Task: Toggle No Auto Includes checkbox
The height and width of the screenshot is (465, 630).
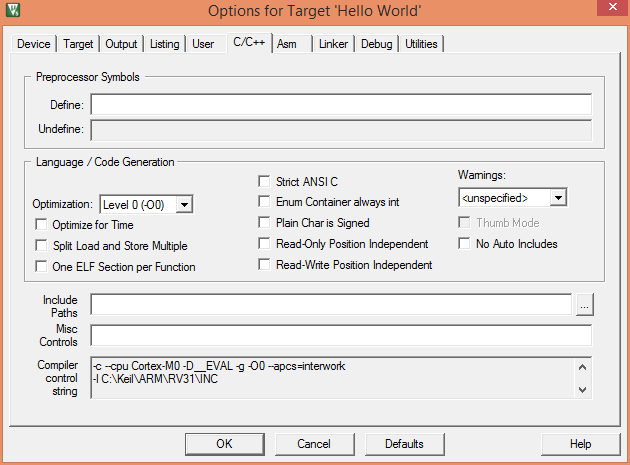Action: (464, 243)
